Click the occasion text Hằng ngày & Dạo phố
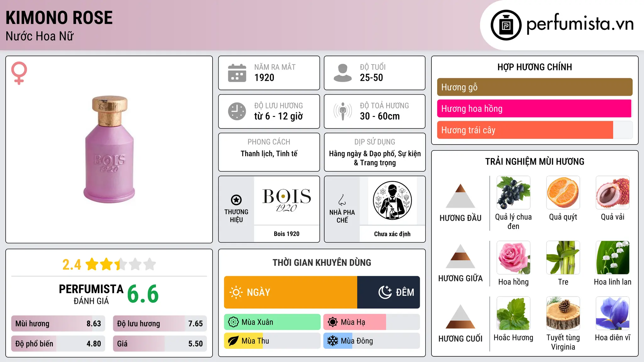The width and height of the screenshot is (644, 362). pyautogui.click(x=362, y=154)
